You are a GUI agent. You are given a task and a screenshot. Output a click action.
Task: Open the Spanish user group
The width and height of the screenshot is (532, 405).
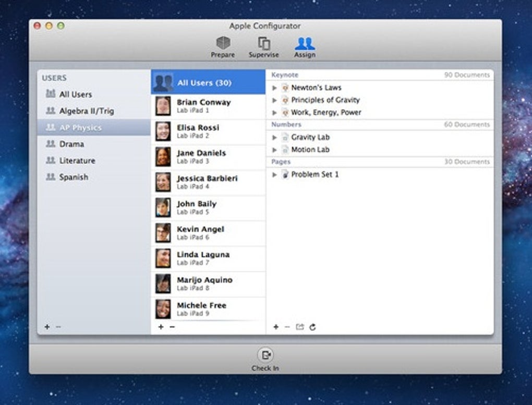pos(94,177)
